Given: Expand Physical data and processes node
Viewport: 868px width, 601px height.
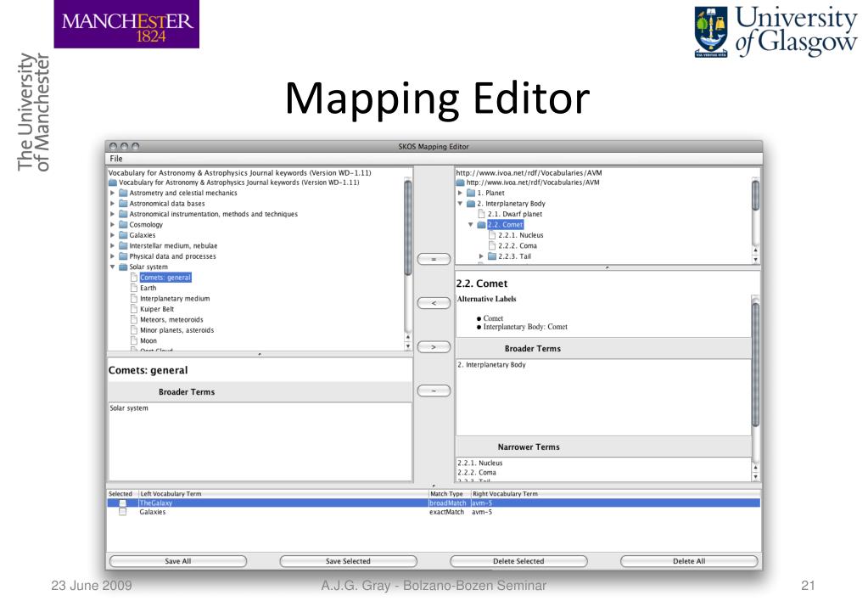Looking at the screenshot, I should tap(112, 256).
